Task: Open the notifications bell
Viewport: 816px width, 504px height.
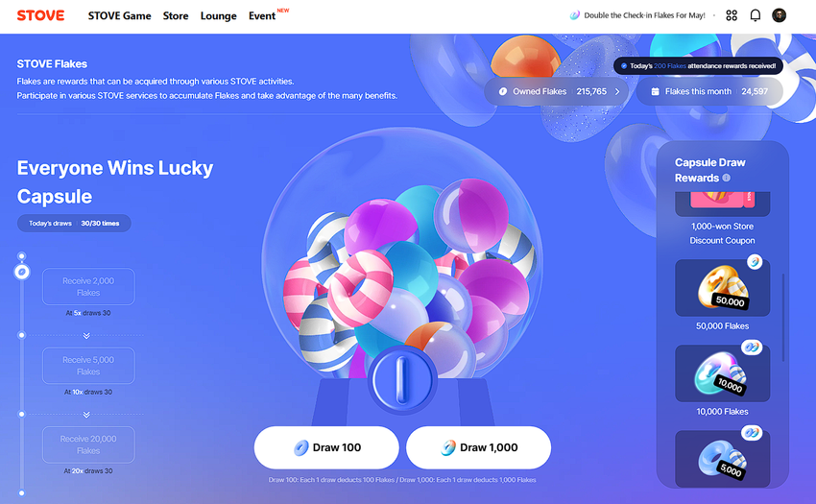Action: tap(756, 15)
